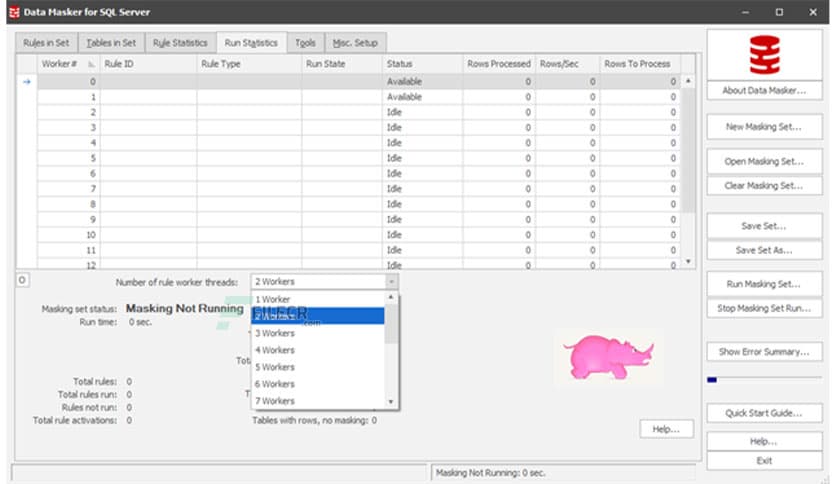Click the dropdown list scroll-up arrow
The height and width of the screenshot is (484, 836).
[x=391, y=297]
